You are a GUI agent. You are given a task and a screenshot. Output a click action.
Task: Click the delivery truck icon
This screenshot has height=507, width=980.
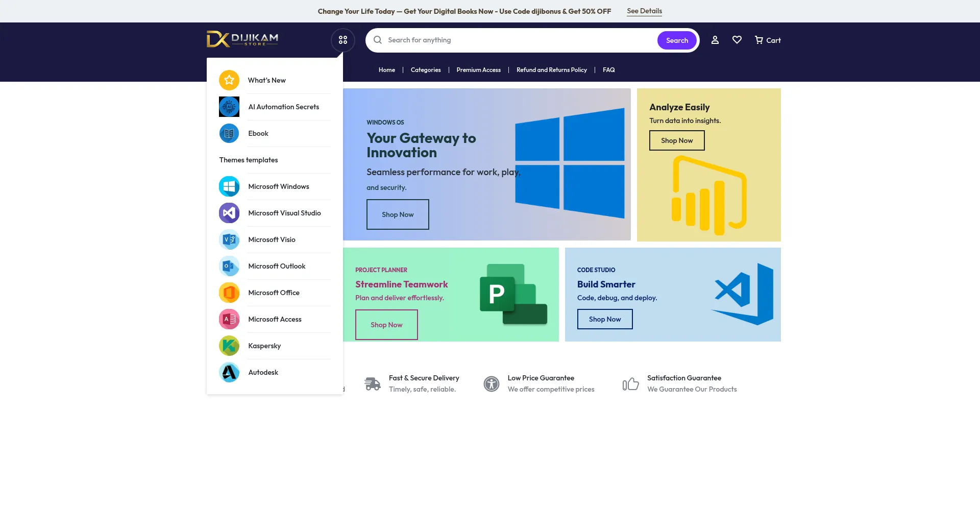(x=373, y=383)
